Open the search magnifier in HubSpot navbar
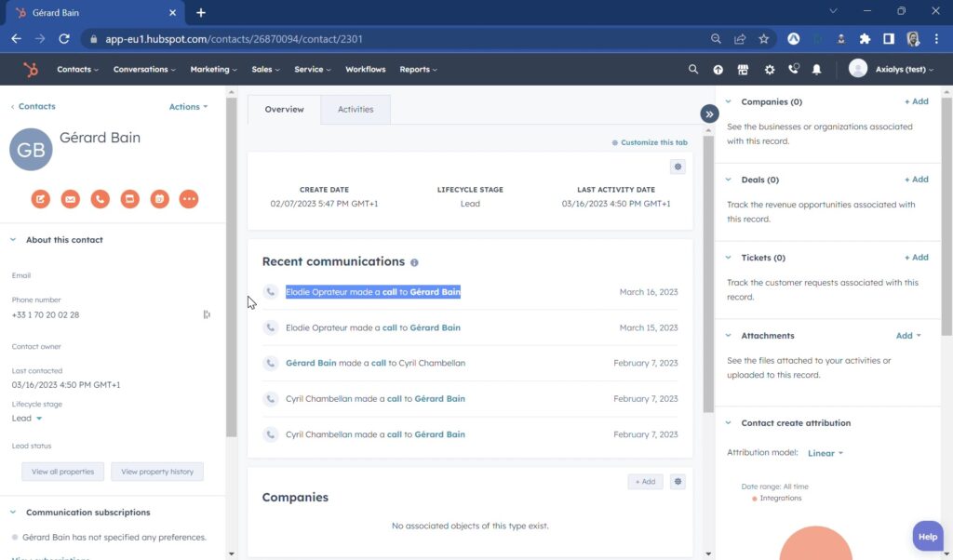Image resolution: width=953 pixels, height=560 pixels. point(692,69)
